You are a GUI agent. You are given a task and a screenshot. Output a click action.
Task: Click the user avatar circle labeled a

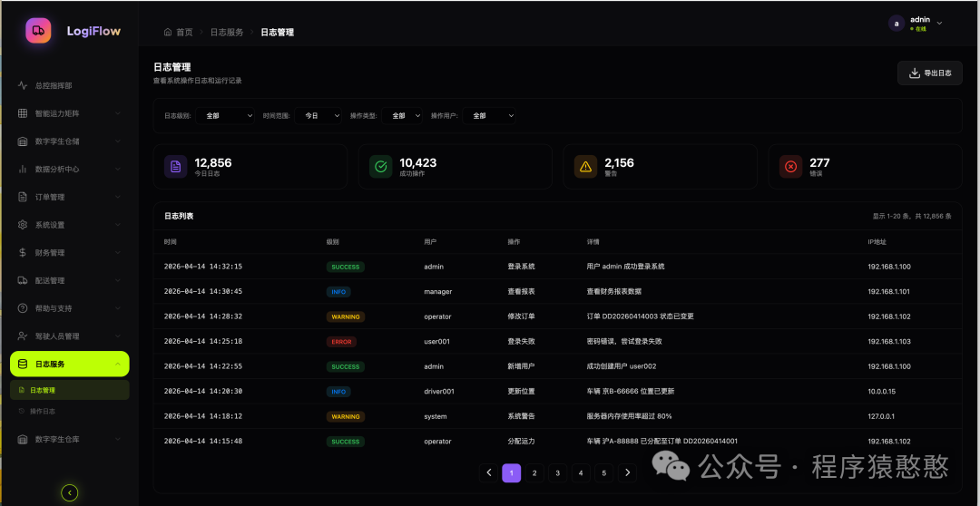click(897, 24)
